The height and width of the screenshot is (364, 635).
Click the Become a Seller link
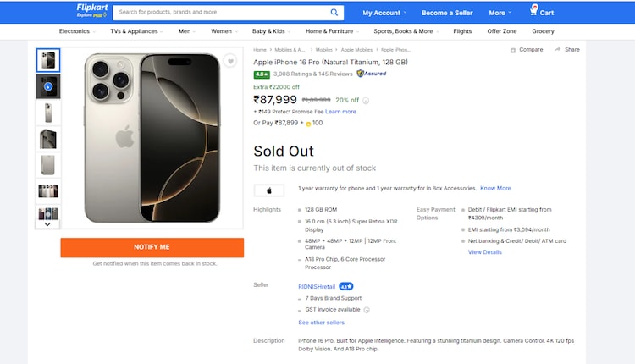coord(447,13)
